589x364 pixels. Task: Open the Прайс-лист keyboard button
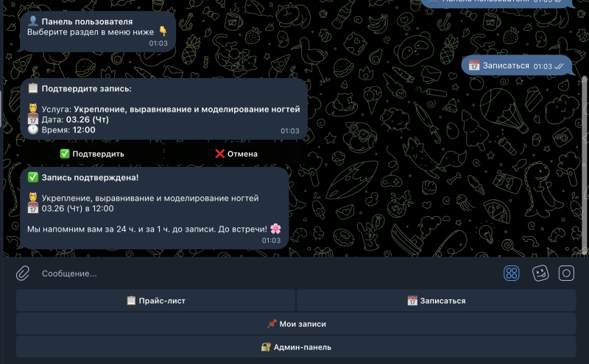155,301
